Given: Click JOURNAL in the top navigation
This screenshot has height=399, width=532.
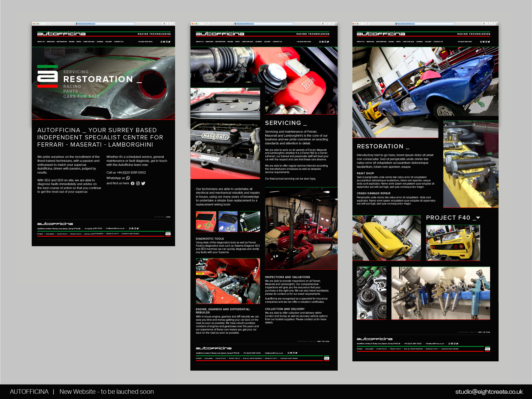Looking at the screenshot, I should click(x=100, y=42).
